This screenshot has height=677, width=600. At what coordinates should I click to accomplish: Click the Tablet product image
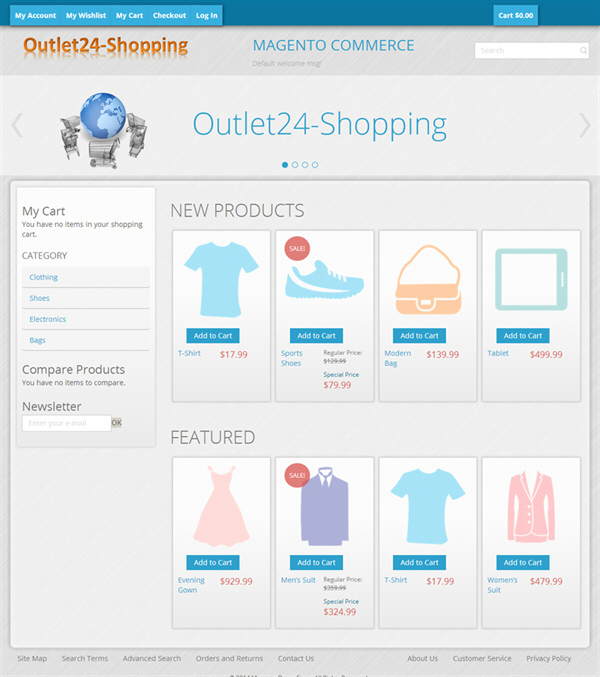tap(531, 279)
